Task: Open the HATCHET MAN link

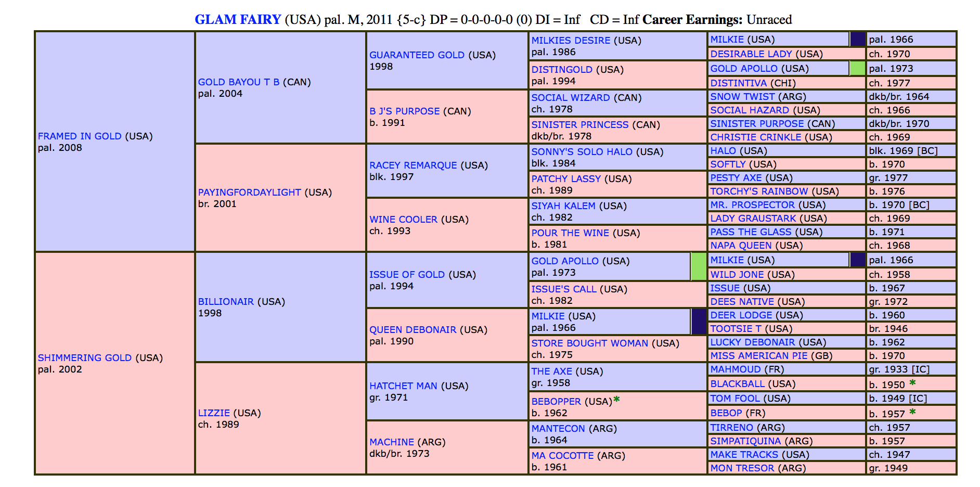Action: point(403,386)
